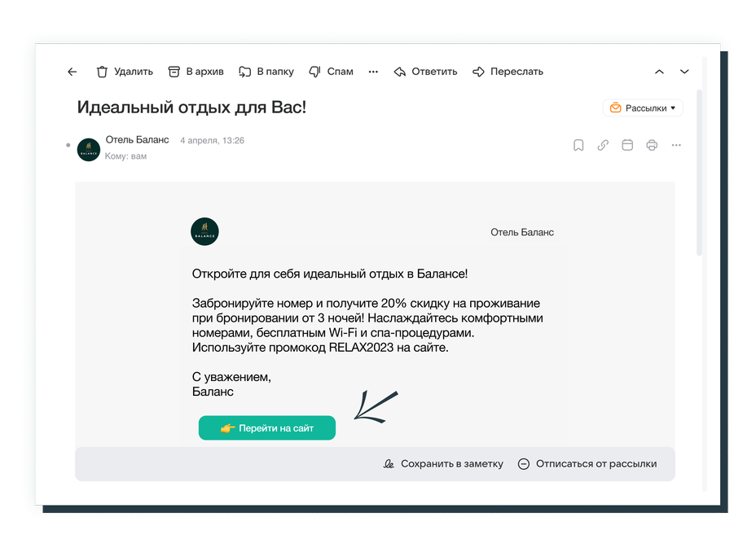
Task: Expand the Рассылки category dropdown
Action: 643,107
